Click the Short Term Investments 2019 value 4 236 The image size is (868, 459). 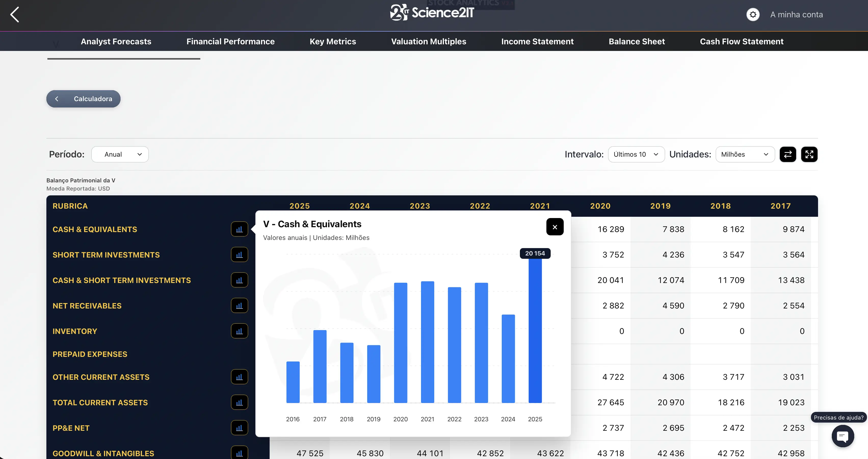[x=673, y=254]
